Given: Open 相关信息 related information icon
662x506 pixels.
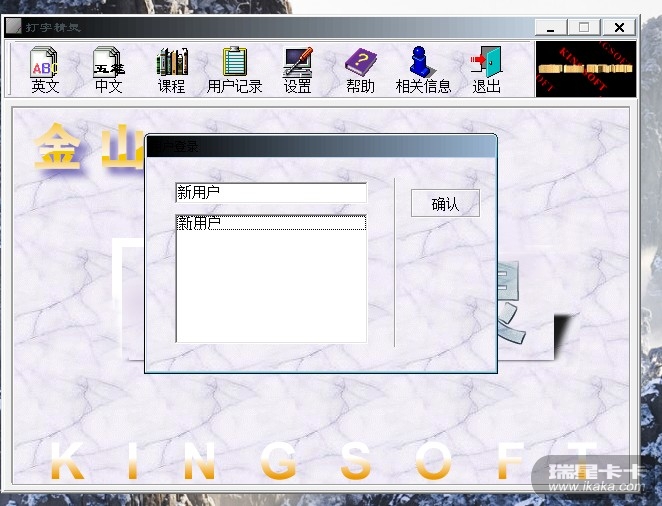Looking at the screenshot, I should tap(423, 70).
